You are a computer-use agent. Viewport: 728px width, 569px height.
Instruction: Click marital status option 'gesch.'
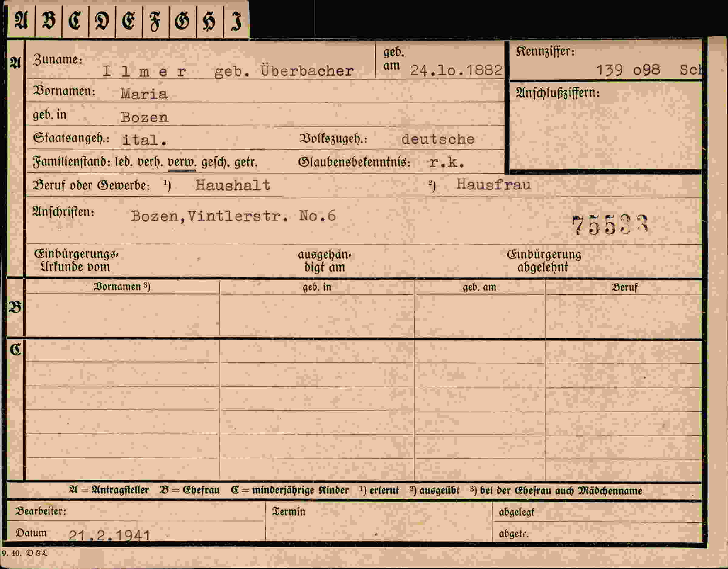point(215,163)
